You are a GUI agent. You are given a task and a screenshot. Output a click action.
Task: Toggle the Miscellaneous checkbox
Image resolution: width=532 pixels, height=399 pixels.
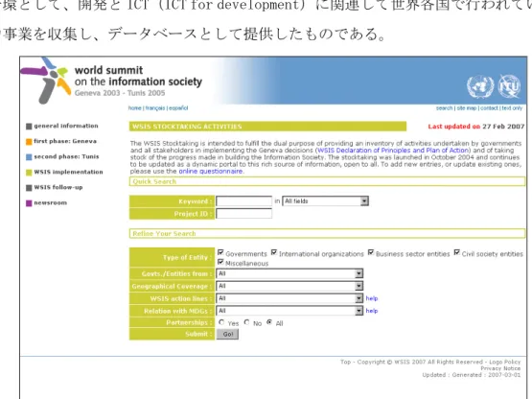220,262
